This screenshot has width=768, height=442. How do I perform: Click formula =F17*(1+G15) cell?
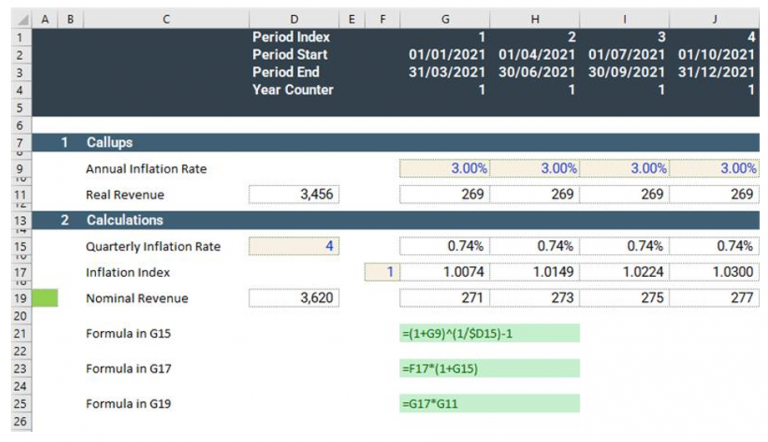click(489, 368)
